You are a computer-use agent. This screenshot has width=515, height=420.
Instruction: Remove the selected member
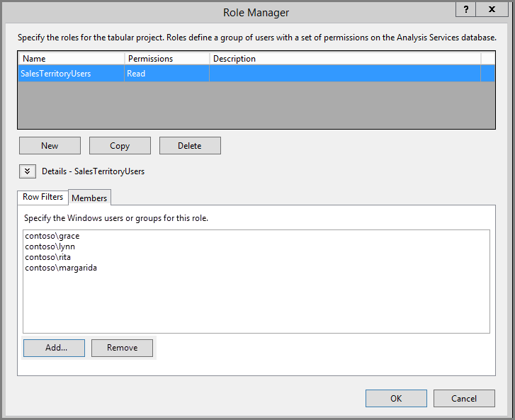122,348
